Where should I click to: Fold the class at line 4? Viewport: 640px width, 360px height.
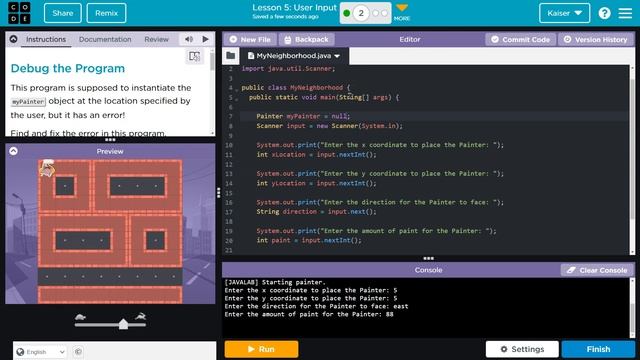point(236,89)
